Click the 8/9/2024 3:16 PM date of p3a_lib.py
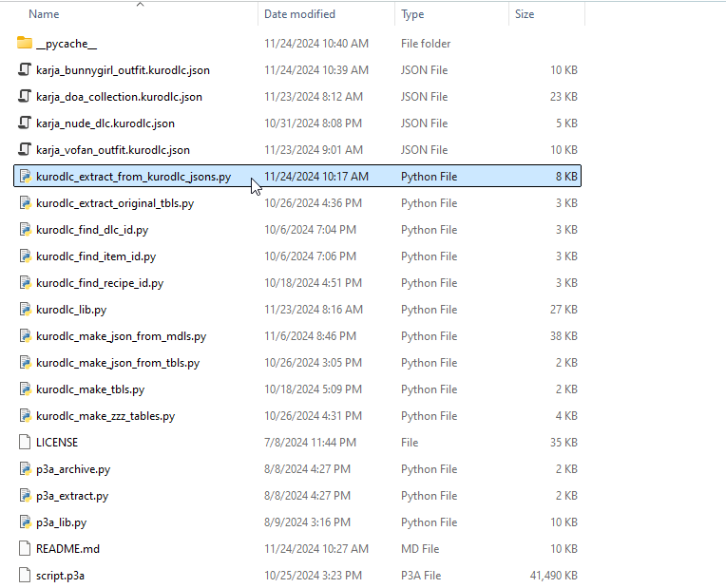Viewport: 726px width, 588px height. coord(307,522)
